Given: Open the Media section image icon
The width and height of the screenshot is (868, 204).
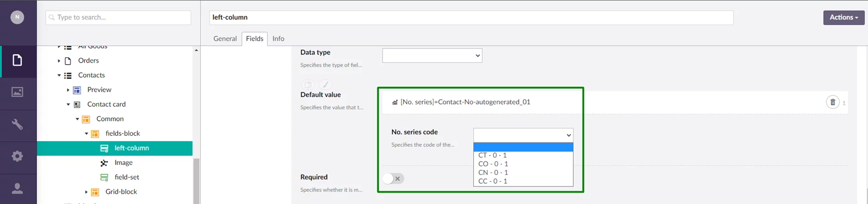Looking at the screenshot, I should (18, 92).
